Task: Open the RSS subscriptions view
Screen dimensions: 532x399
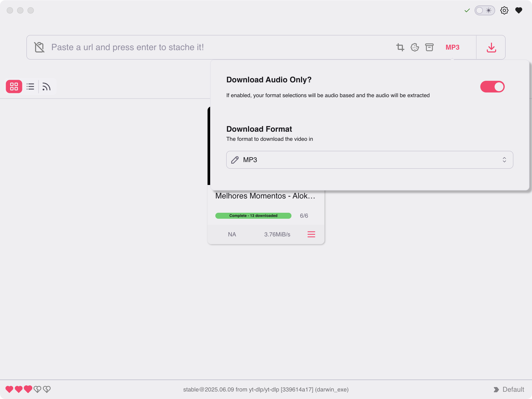Action: click(x=46, y=87)
